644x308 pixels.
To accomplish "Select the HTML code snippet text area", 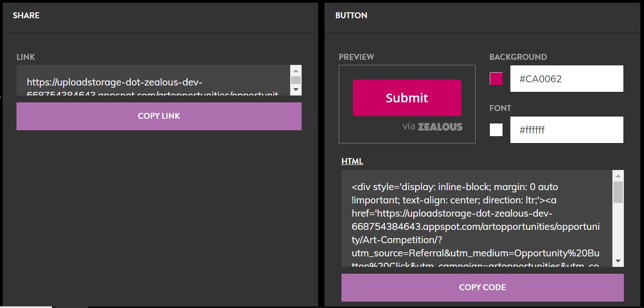I will 476,219.
